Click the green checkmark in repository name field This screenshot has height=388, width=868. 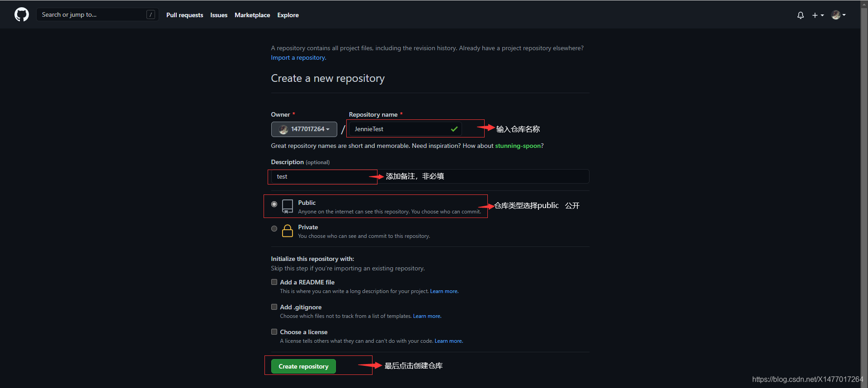(454, 129)
